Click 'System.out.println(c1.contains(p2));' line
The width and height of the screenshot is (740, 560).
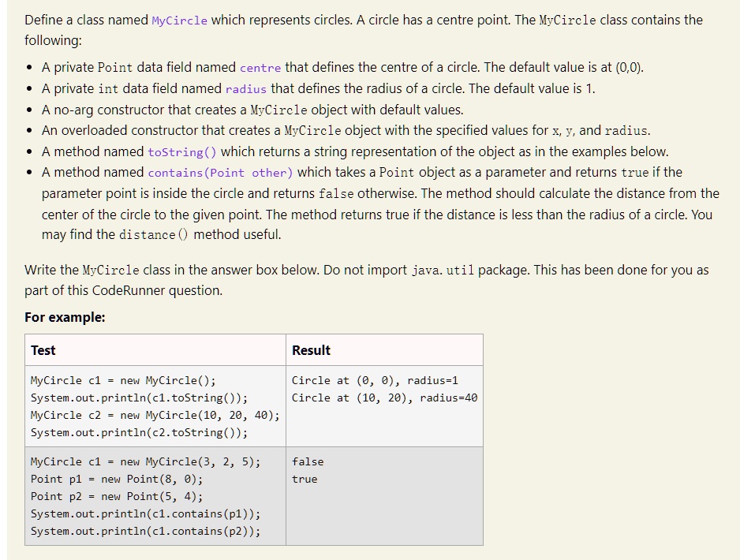click(145, 532)
